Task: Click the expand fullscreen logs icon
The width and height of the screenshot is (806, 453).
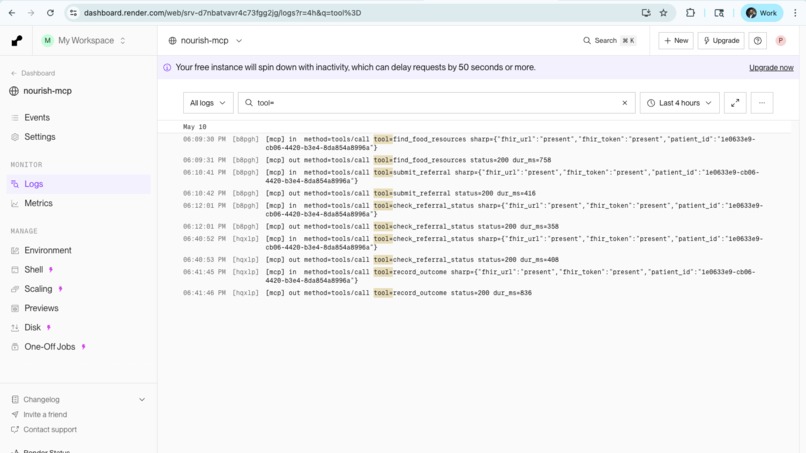Action: pos(735,103)
